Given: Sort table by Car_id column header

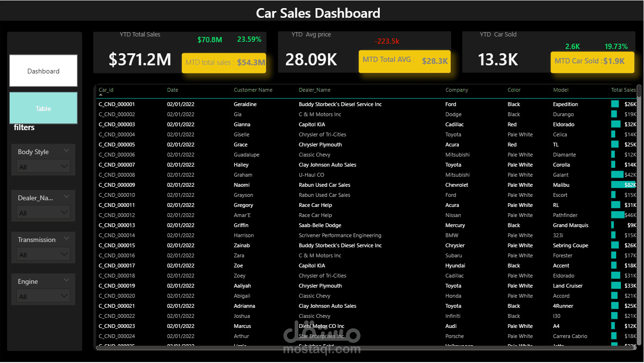Looking at the screenshot, I should pos(106,90).
